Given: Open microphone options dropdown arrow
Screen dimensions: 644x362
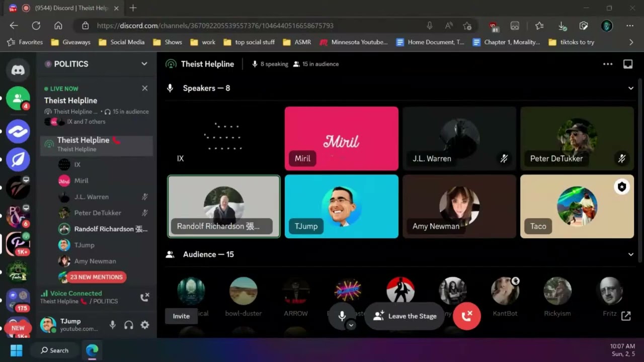Looking at the screenshot, I should pyautogui.click(x=351, y=325).
